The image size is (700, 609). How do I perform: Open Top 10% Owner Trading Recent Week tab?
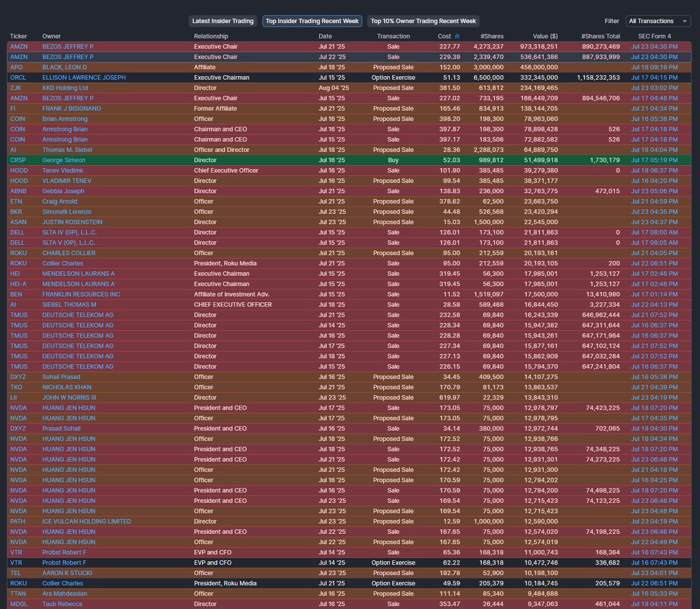tap(423, 21)
